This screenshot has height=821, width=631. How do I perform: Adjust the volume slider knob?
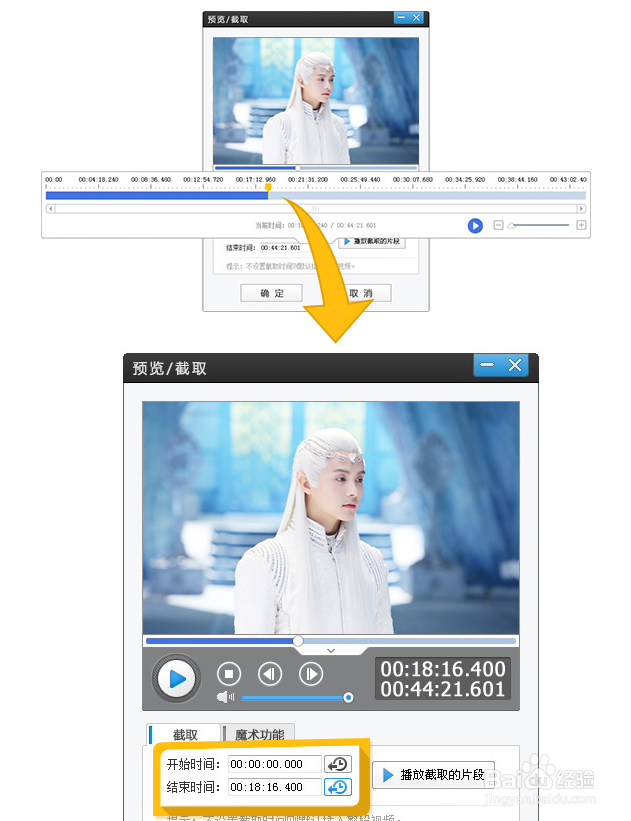click(348, 697)
